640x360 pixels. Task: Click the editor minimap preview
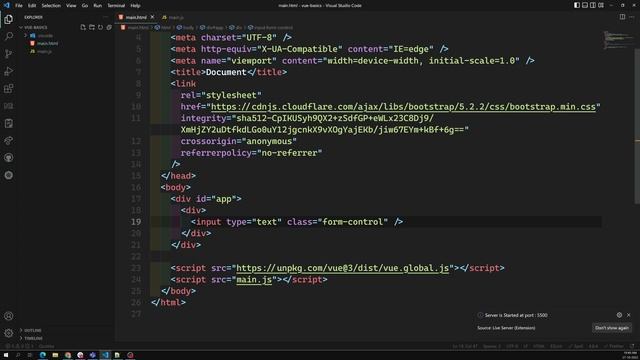click(x=618, y=40)
